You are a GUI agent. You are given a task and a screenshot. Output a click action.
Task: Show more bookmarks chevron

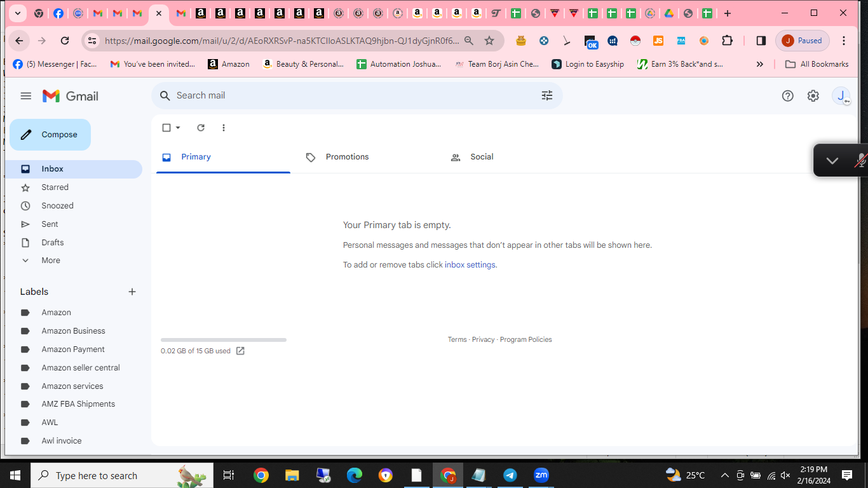[x=760, y=64]
